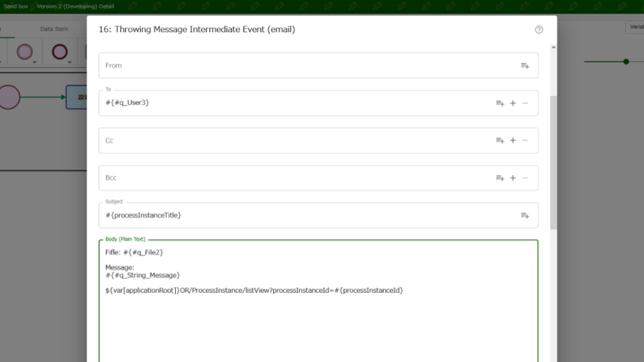Add another To recipient with plus icon
Viewport: 644px width, 362px height.
(513, 103)
